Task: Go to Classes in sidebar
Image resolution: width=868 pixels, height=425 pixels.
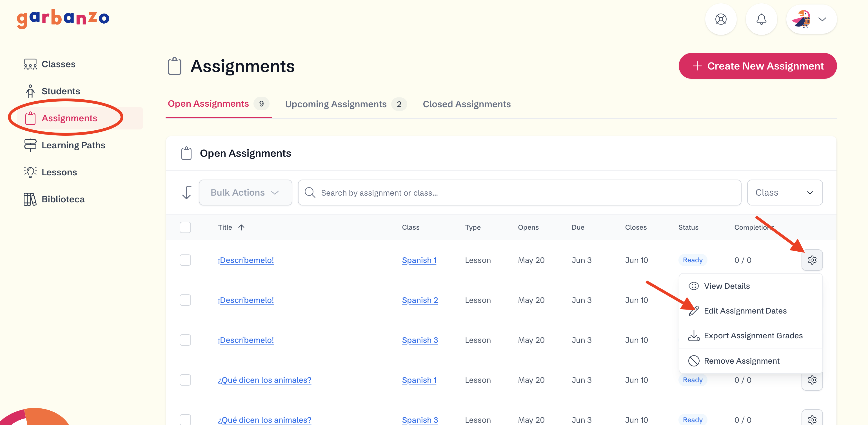Action: pyautogui.click(x=58, y=64)
